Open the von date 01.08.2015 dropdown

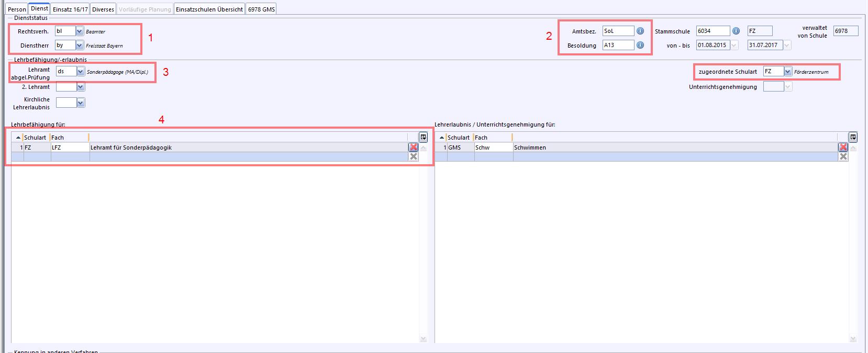[734, 45]
